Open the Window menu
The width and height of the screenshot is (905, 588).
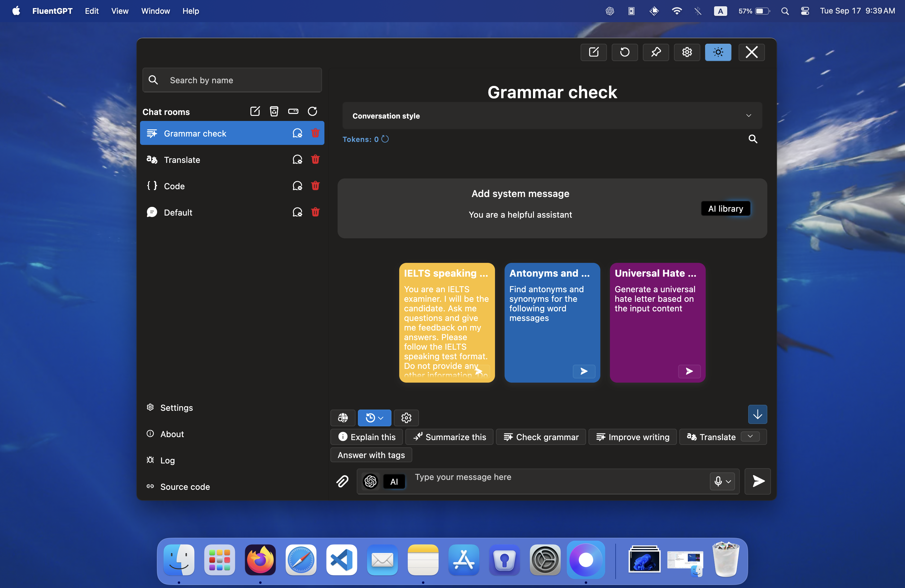pos(155,11)
